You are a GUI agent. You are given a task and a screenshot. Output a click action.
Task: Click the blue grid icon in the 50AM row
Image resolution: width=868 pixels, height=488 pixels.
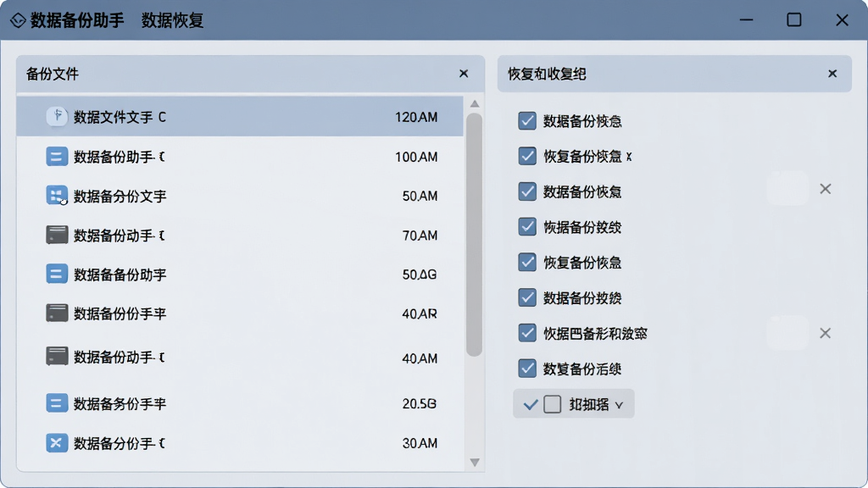[x=57, y=196]
